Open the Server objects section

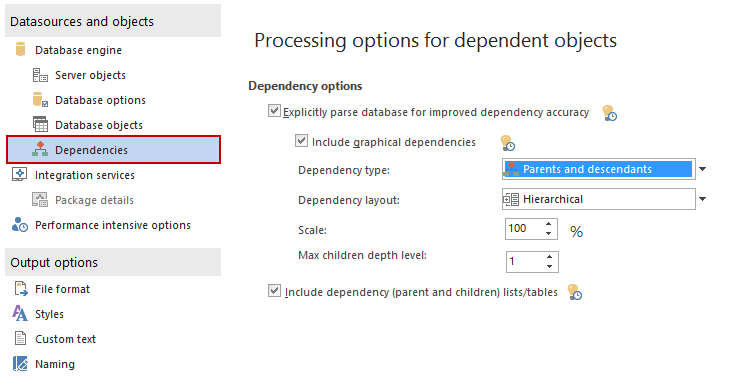[90, 75]
